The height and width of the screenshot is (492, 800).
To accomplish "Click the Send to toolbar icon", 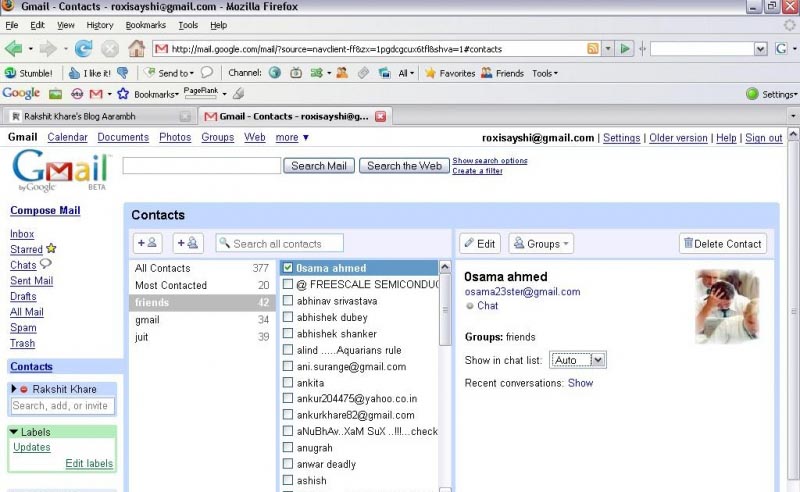I will (169, 73).
